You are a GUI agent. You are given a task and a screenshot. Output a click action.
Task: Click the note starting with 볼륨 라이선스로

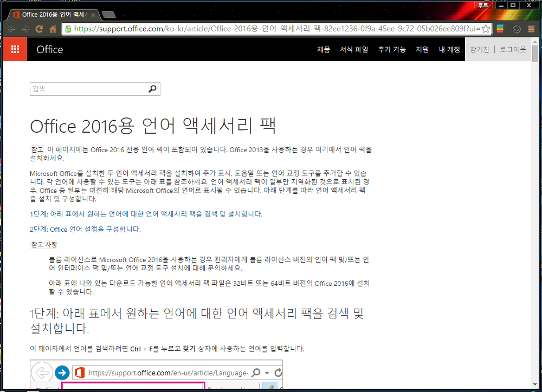tap(209, 264)
